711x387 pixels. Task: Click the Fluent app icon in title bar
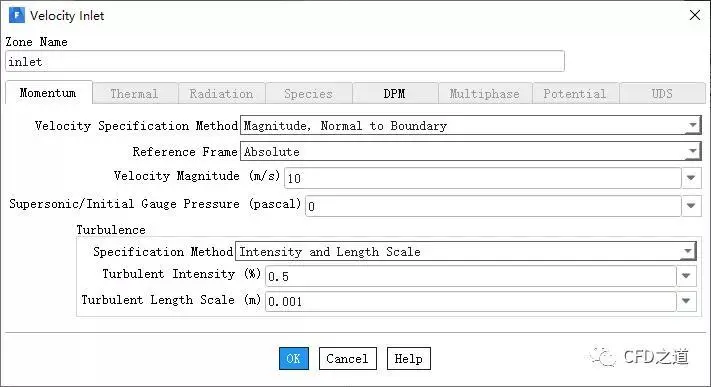pyautogui.click(x=17, y=15)
